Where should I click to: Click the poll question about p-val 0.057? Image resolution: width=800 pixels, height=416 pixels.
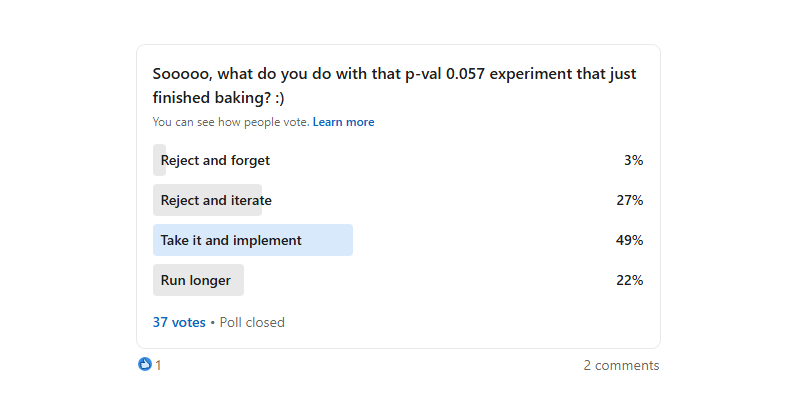394,74
